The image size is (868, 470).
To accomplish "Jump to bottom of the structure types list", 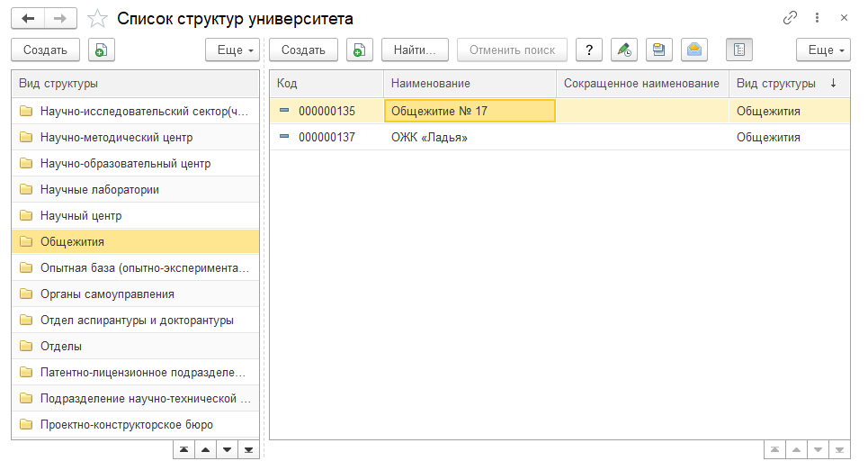I will pos(248,449).
